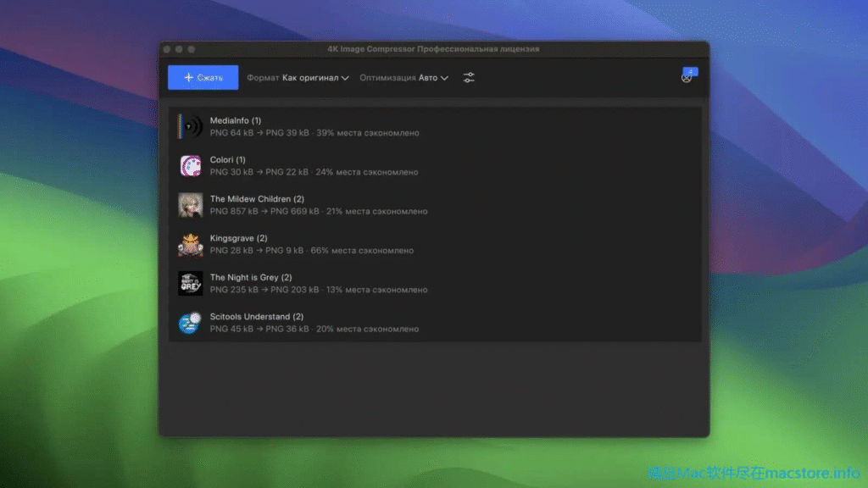The image size is (868, 488).
Task: Click the MediaInfo app icon thumbnail
Action: tap(191, 127)
